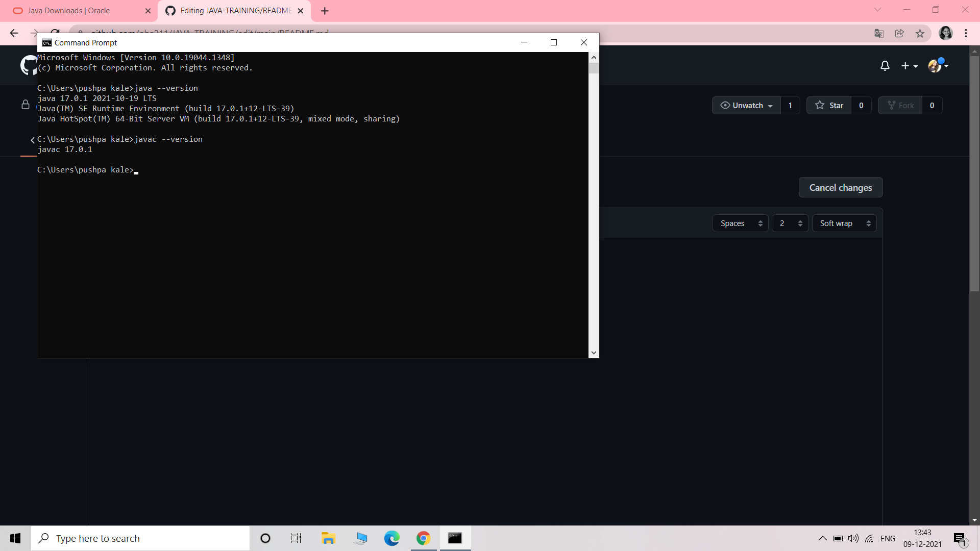Click the share page icon in address bar

(x=899, y=34)
